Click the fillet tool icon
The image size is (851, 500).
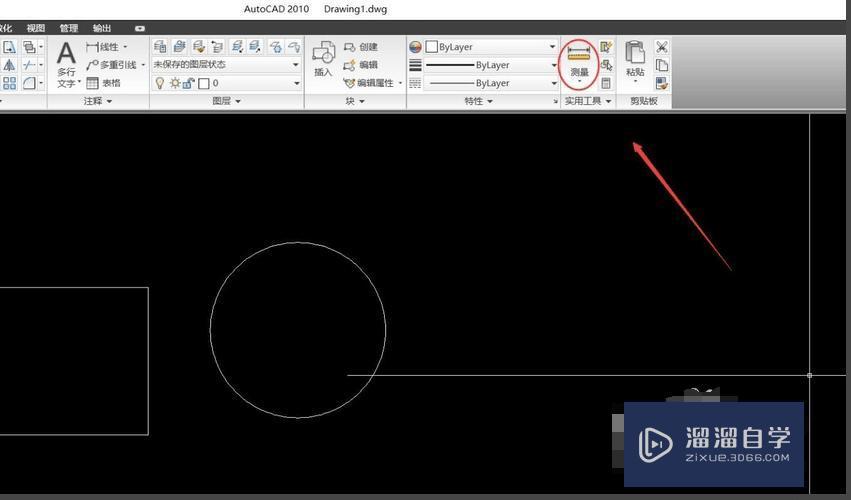pyautogui.click(x=29, y=83)
